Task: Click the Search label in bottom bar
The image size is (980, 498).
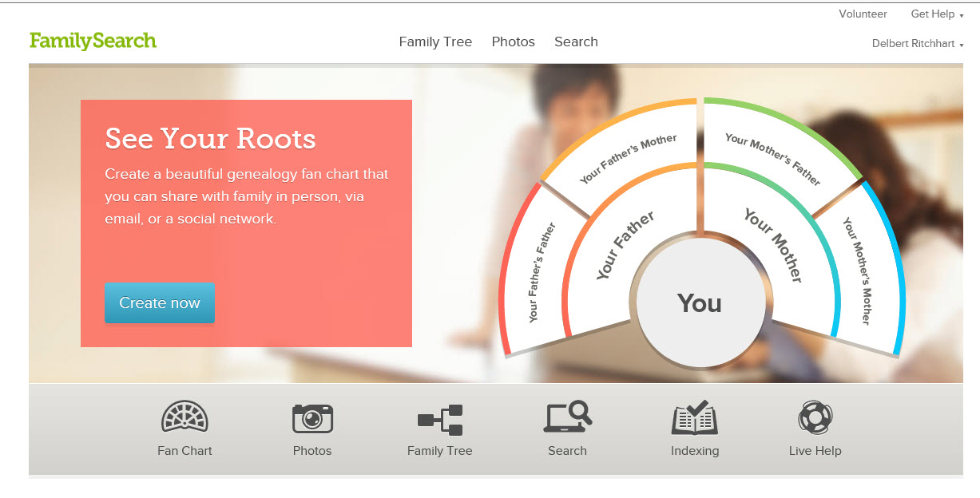Action: [x=568, y=451]
